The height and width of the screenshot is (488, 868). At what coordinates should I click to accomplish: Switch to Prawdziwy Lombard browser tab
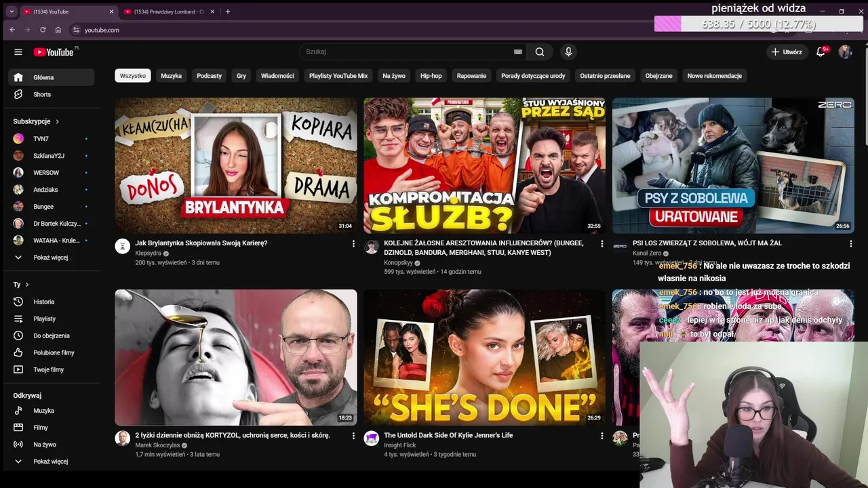[x=168, y=12]
